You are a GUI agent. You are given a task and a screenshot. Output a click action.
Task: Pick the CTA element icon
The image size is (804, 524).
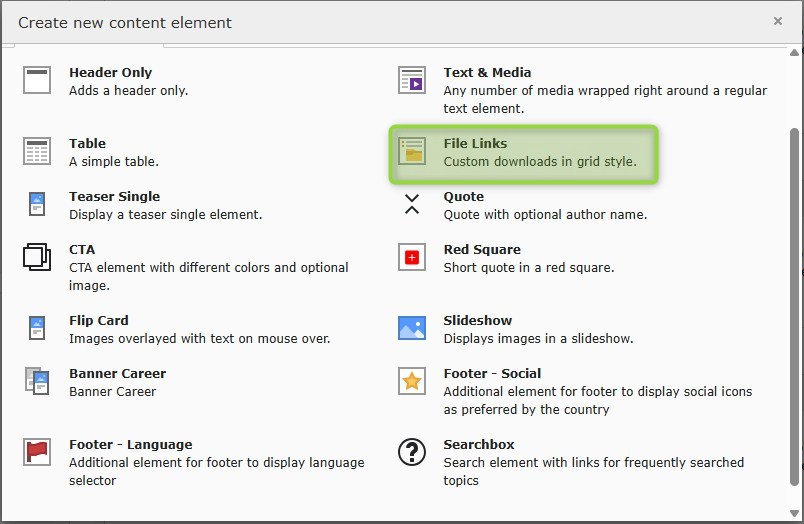(x=37, y=257)
